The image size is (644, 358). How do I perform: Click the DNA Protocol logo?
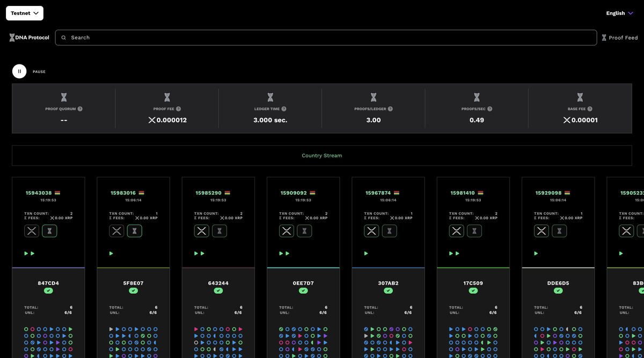click(x=29, y=38)
